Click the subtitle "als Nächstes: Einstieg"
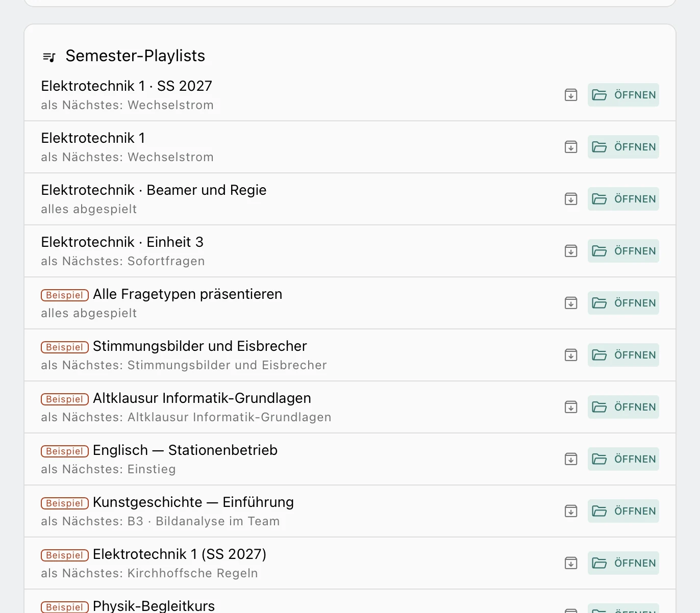Image resolution: width=700 pixels, height=613 pixels. [109, 469]
